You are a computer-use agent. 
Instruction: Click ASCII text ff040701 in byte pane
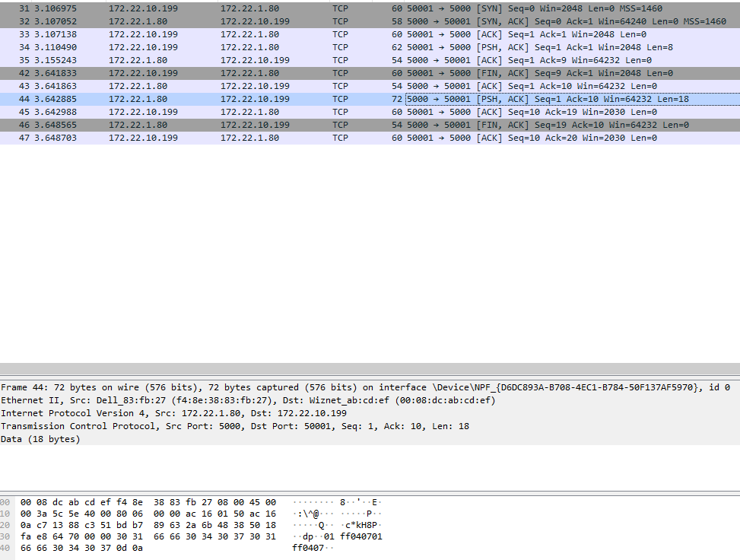(361, 536)
